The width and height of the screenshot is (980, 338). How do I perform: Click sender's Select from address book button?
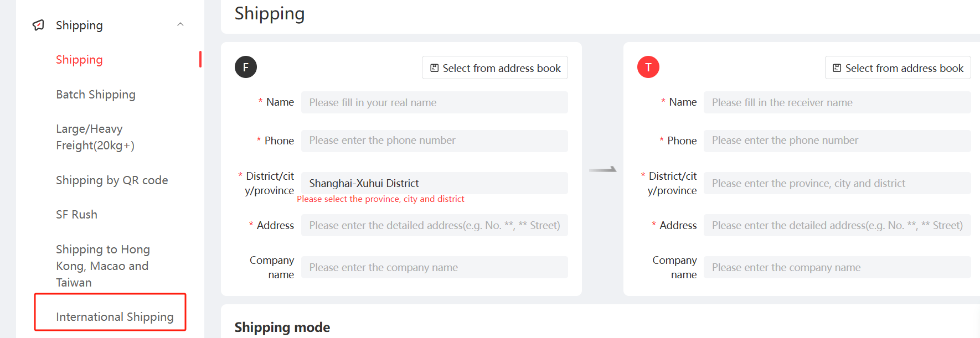pyautogui.click(x=495, y=68)
